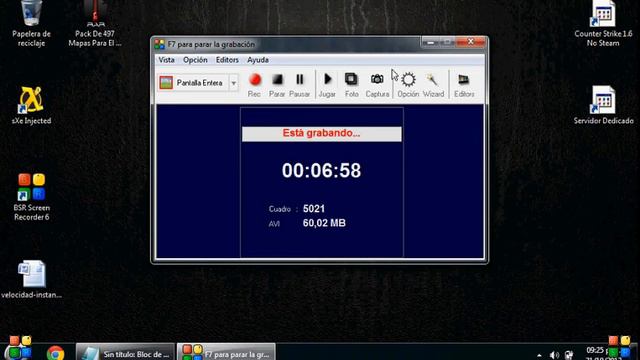Minimize the BSR recorder window
Screen dimensions: 640x360
pos(431,42)
